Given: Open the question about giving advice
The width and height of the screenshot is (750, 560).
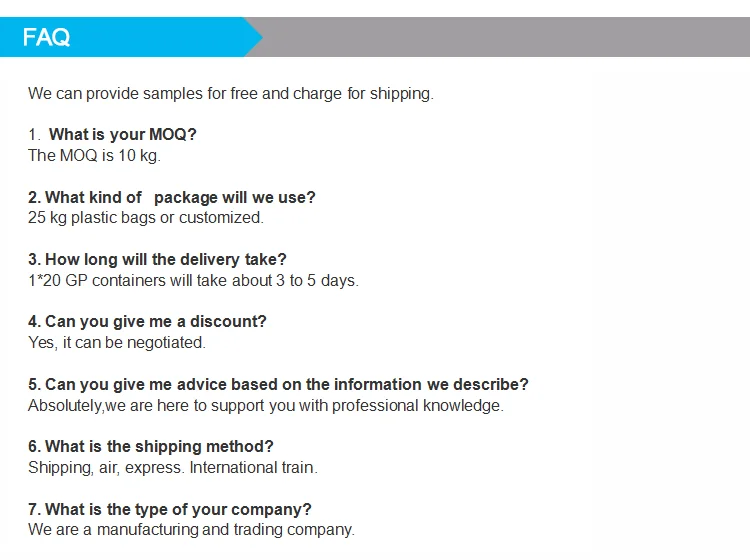Looking at the screenshot, I should [x=278, y=384].
